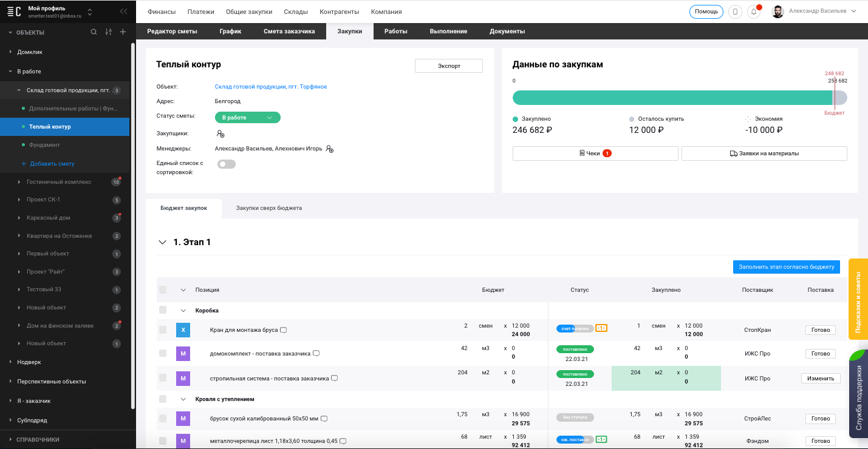868x449 pixels.
Task: Click the Экспорт button
Action: [x=448, y=66]
